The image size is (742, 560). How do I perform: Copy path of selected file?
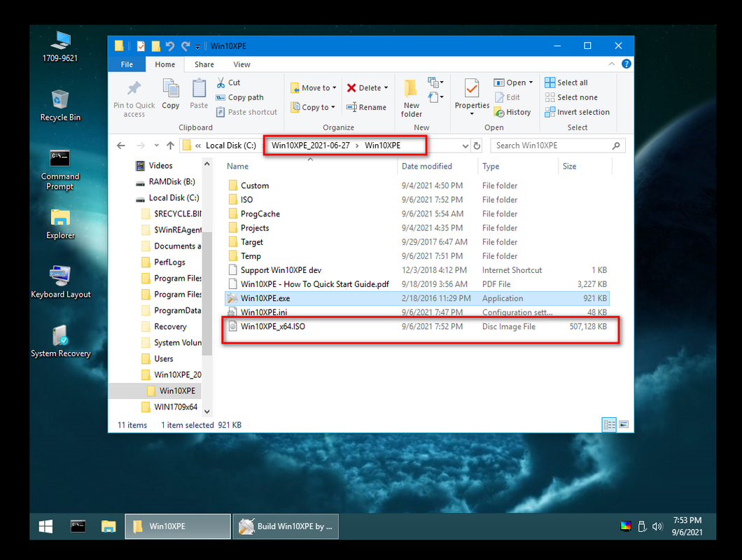click(x=239, y=97)
